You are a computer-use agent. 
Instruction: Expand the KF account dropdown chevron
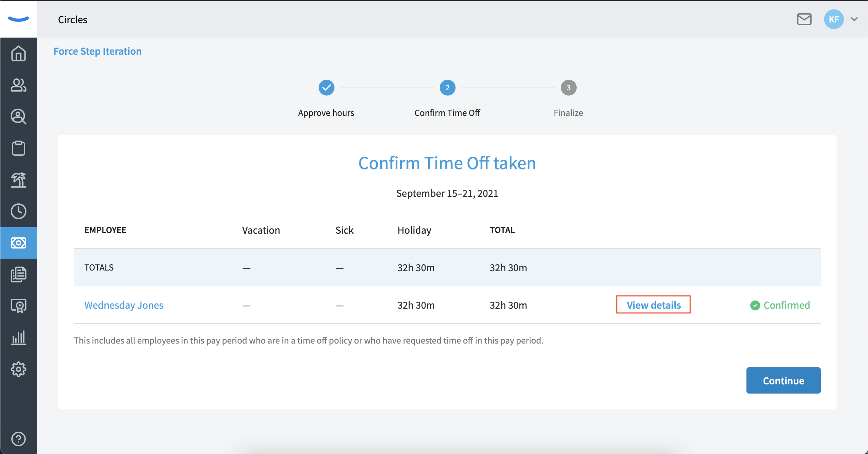tap(854, 19)
